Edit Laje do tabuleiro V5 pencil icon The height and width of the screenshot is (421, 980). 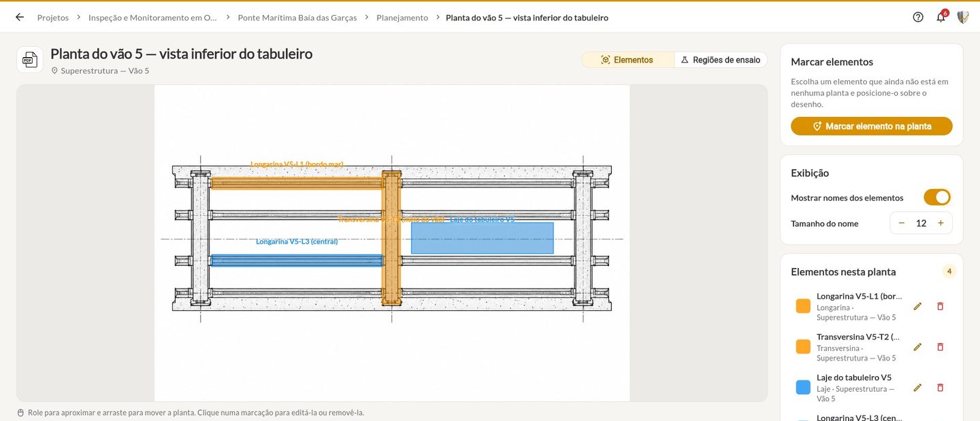coord(917,388)
